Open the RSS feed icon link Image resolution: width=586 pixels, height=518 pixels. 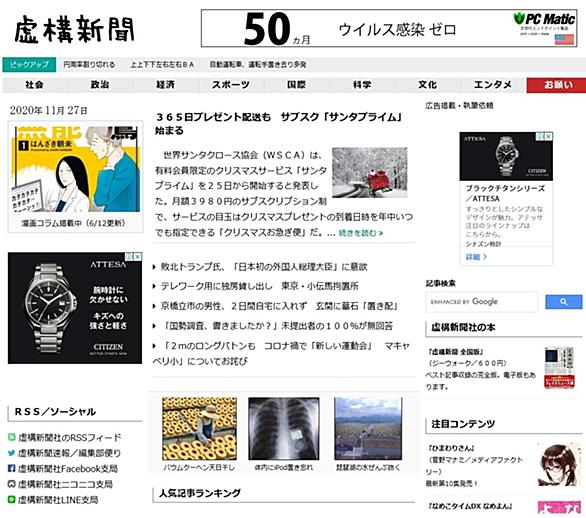pos(12,437)
